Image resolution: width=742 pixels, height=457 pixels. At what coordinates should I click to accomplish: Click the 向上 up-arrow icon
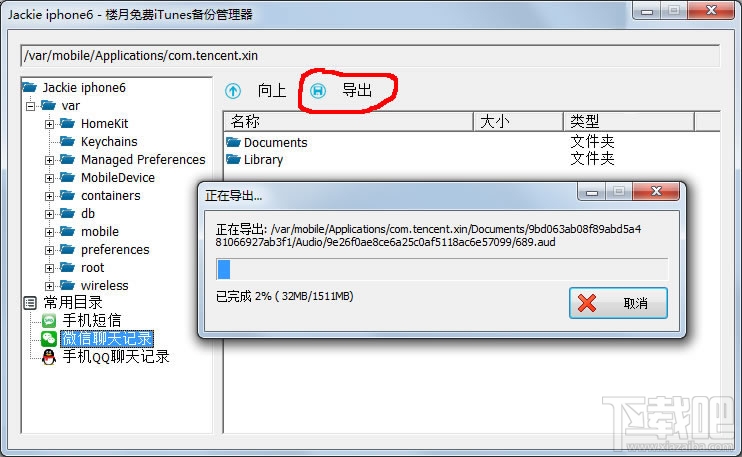(233, 90)
